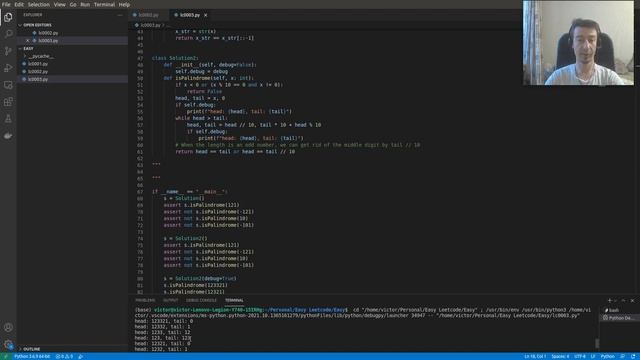Click the Explorer panel more actions ellipsis
This screenshot has height=360, width=640.
(120, 15)
